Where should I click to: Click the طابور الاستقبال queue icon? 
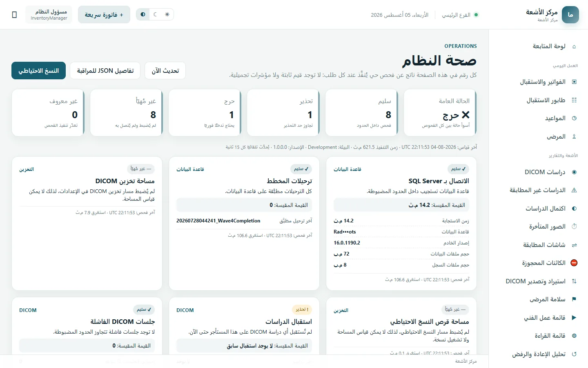[x=574, y=100]
